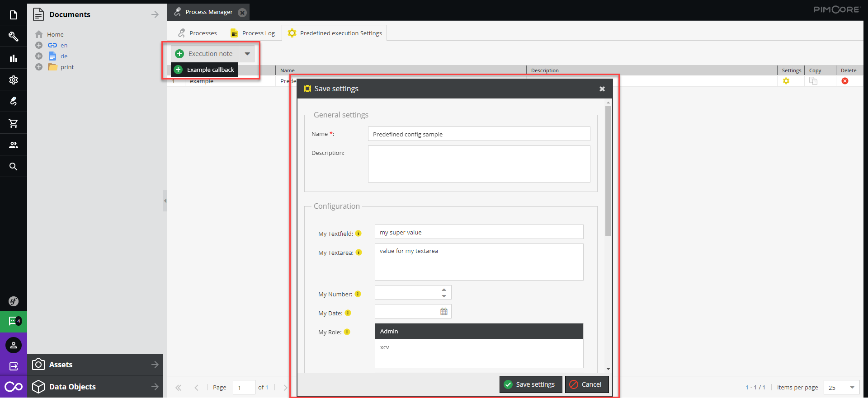Expand the Documents panel arrow
868x398 pixels.
click(x=155, y=14)
